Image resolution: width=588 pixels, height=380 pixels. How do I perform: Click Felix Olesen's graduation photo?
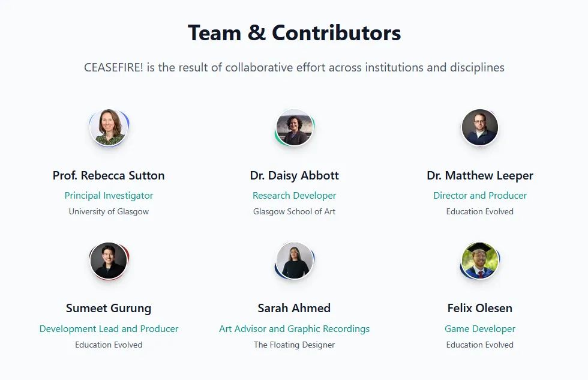pyautogui.click(x=480, y=261)
